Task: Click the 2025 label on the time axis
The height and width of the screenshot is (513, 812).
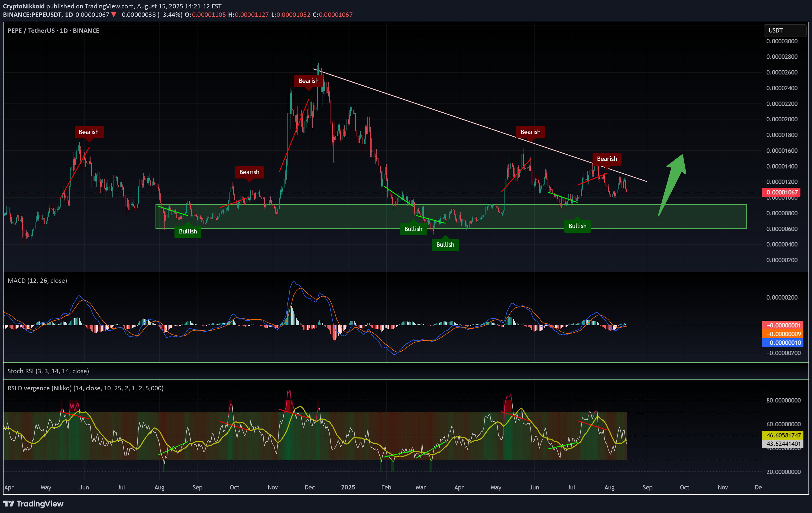Action: pyautogui.click(x=348, y=487)
